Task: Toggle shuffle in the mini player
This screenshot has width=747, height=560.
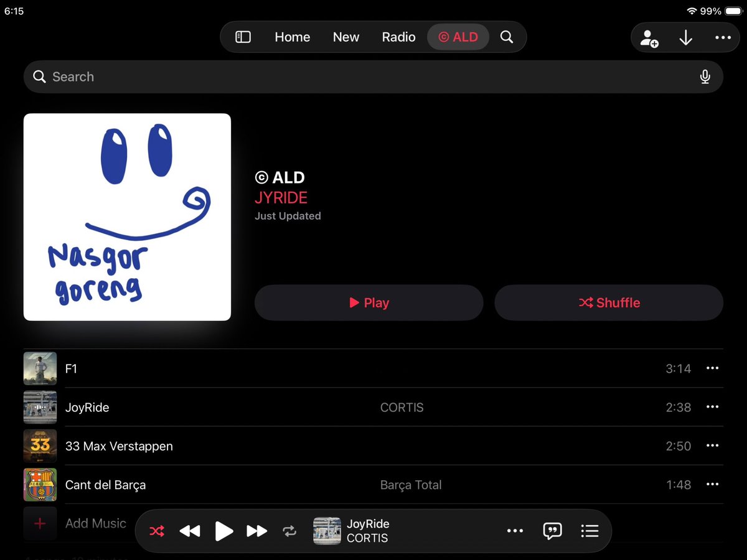Action: pos(156,531)
